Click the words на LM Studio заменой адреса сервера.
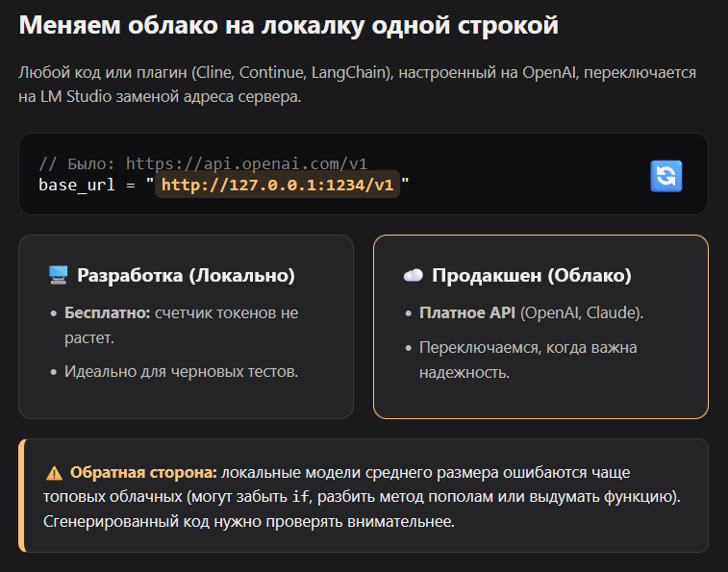This screenshot has width=728, height=572. (x=160, y=96)
